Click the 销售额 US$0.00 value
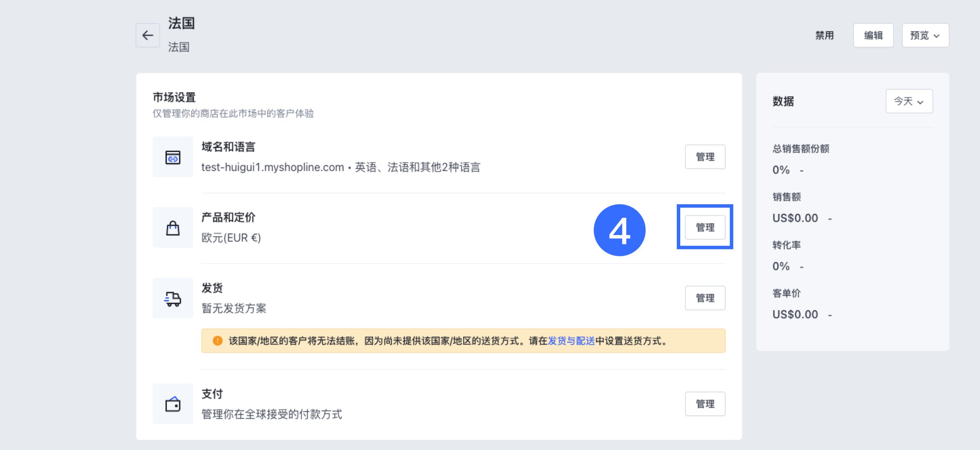Screen dimensions: 980x450 coord(795,218)
